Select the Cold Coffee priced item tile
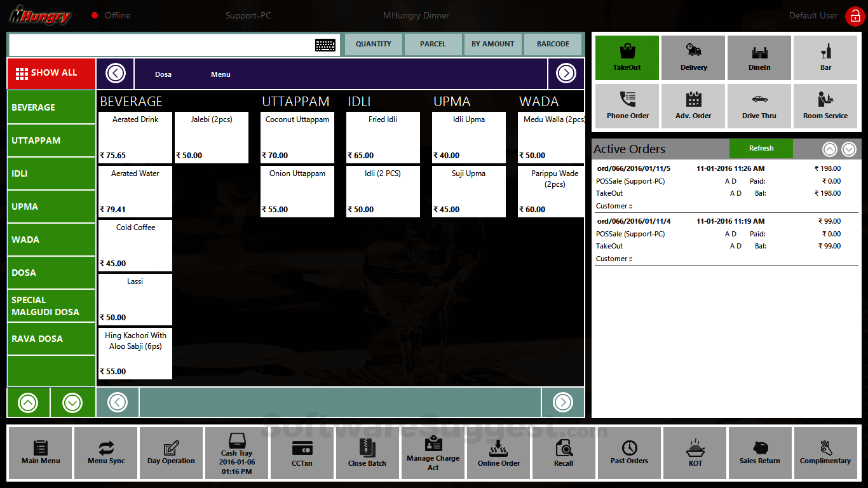868x488 pixels. (135, 245)
